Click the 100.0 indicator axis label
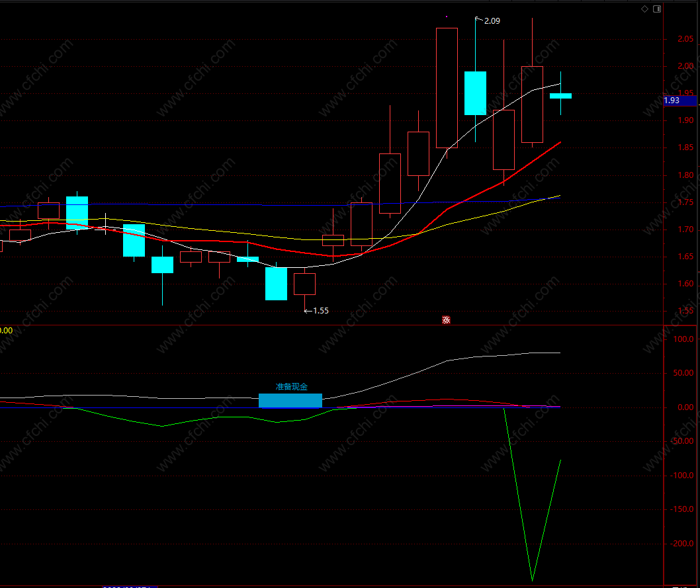This screenshot has height=588, width=700. 683,339
